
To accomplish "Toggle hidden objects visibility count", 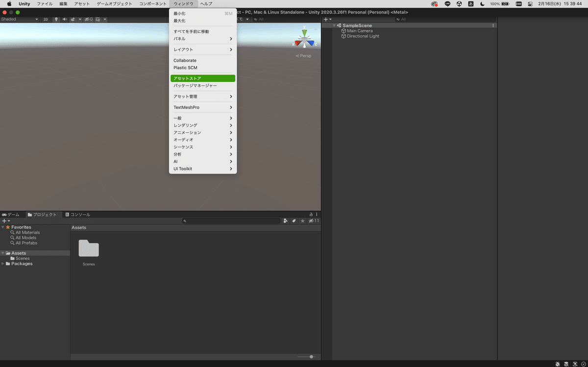I will [89, 19].
